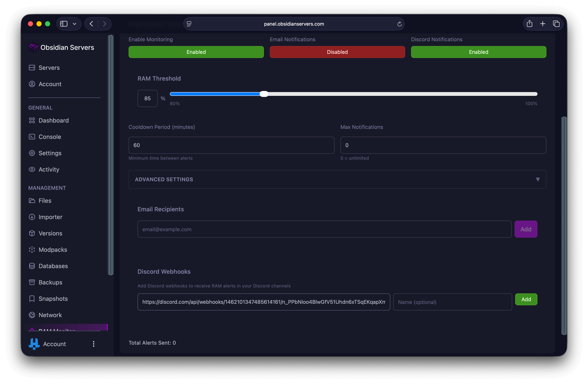
Task: Click the Network globe icon
Action: [32, 315]
